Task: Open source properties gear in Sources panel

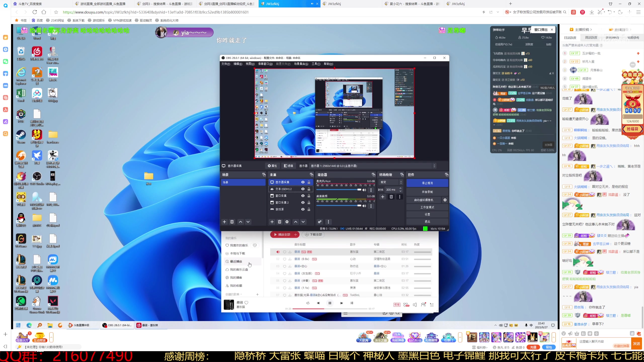Action: (287, 222)
